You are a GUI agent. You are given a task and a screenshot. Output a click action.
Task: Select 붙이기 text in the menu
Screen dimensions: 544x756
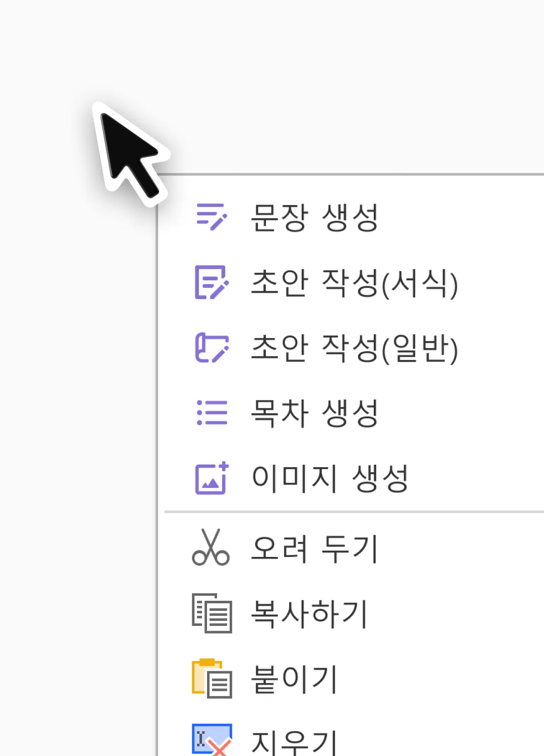coord(294,679)
